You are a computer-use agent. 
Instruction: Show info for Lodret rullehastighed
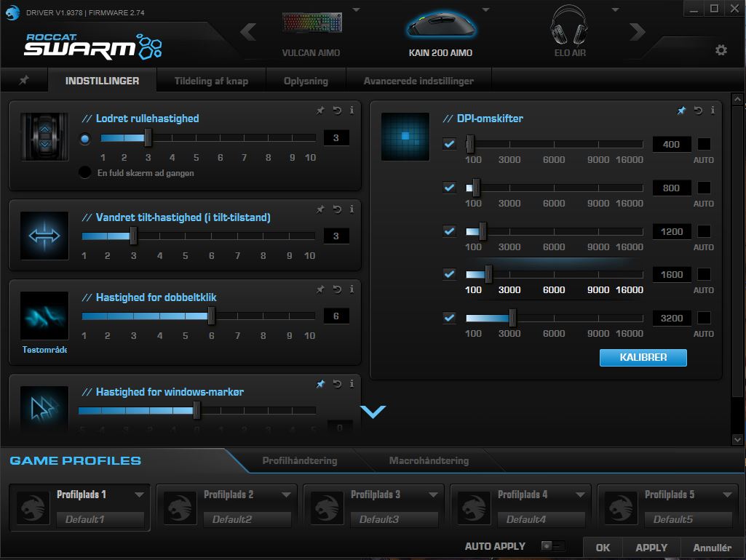[x=352, y=111]
